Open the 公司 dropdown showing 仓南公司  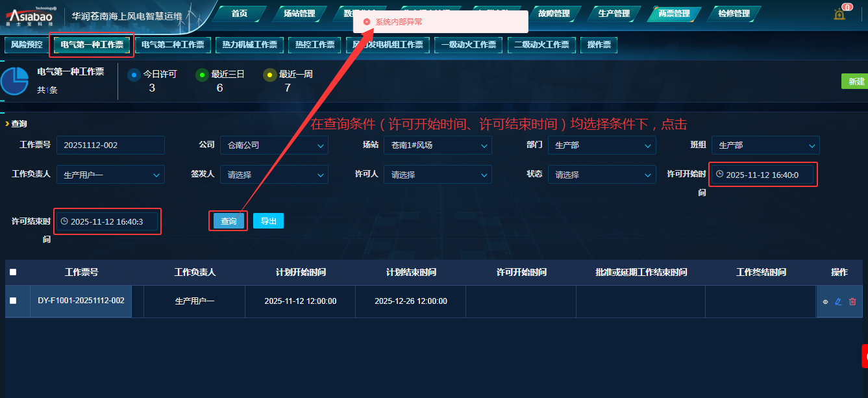[x=274, y=145]
